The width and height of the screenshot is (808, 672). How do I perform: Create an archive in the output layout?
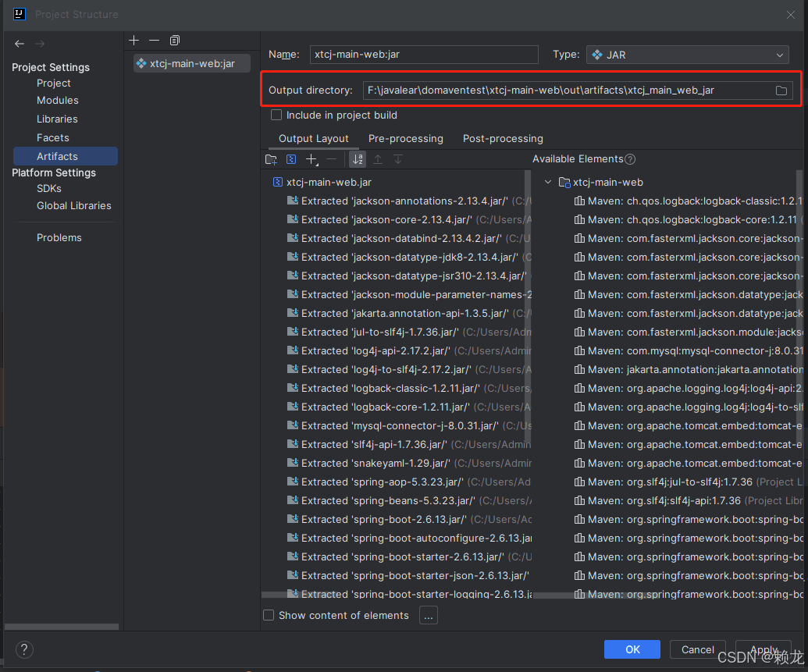pyautogui.click(x=291, y=160)
